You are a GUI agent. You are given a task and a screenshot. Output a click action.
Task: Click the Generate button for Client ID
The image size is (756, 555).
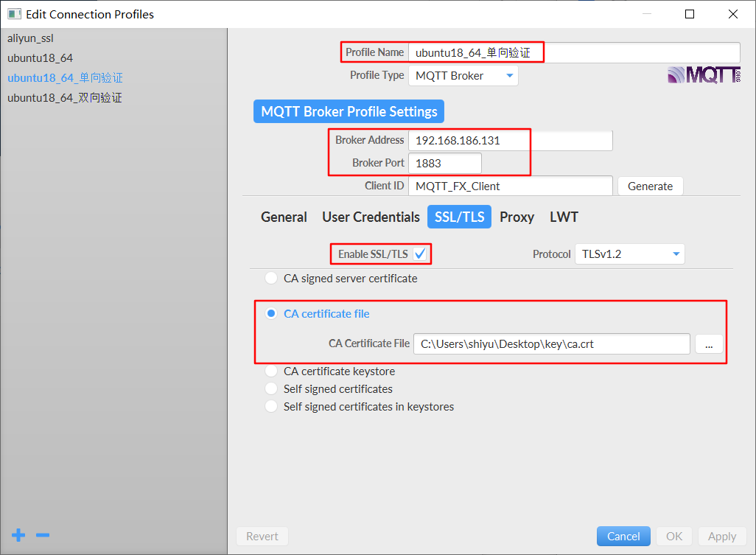click(649, 186)
